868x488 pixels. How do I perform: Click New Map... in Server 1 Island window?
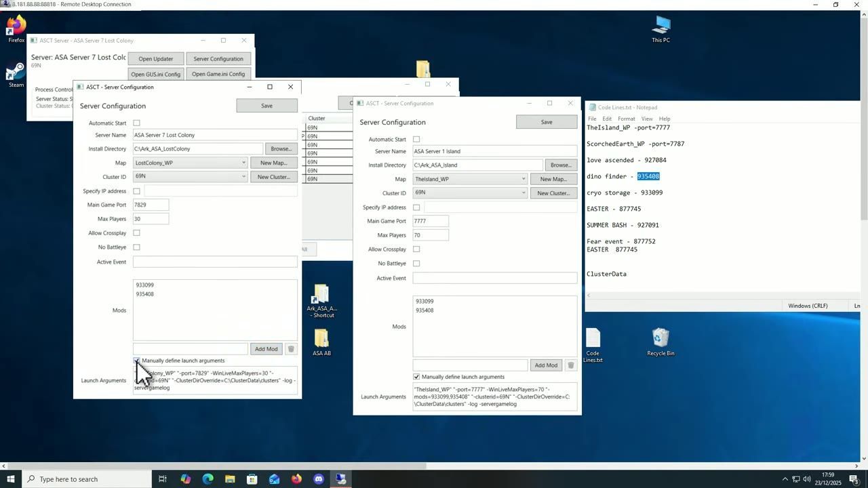[553, 179]
